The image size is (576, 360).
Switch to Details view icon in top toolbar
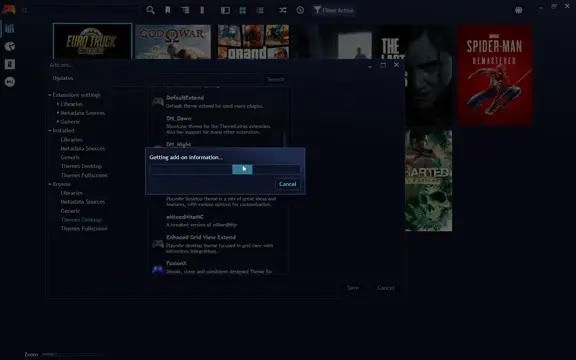click(225, 10)
